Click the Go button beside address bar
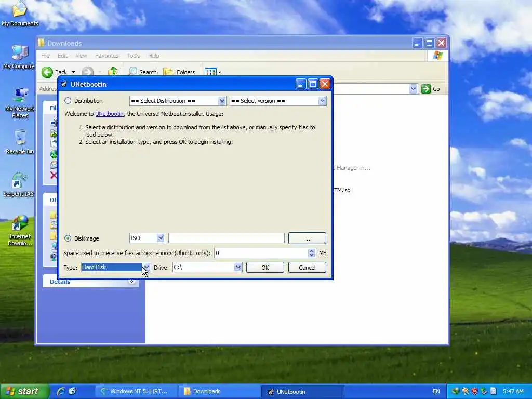The width and height of the screenshot is (532, 399). [431, 89]
